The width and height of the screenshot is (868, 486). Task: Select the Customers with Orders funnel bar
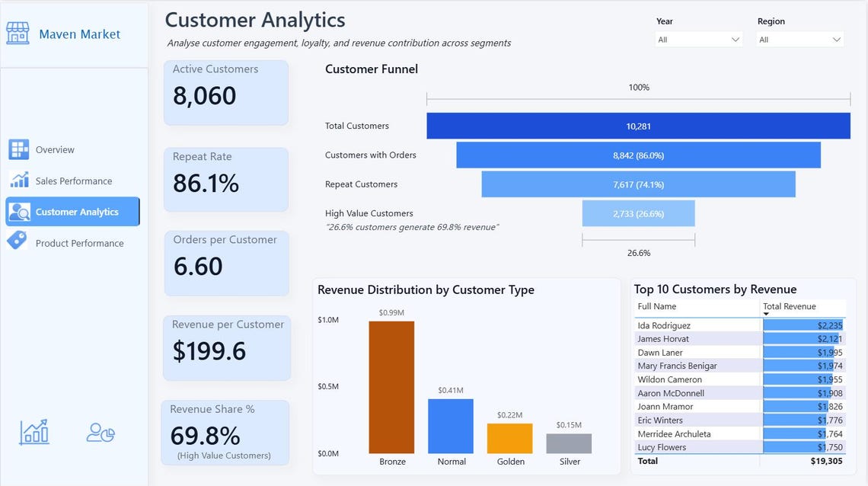(638, 155)
